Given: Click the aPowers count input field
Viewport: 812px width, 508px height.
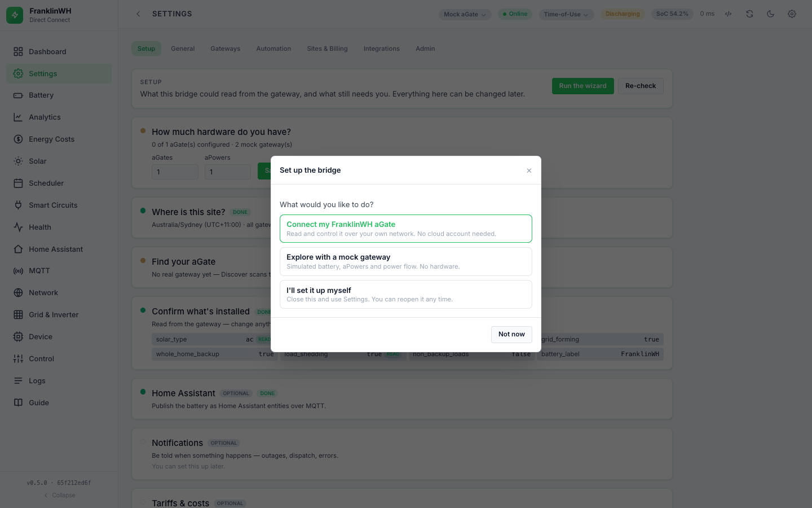Looking at the screenshot, I should [x=228, y=172].
